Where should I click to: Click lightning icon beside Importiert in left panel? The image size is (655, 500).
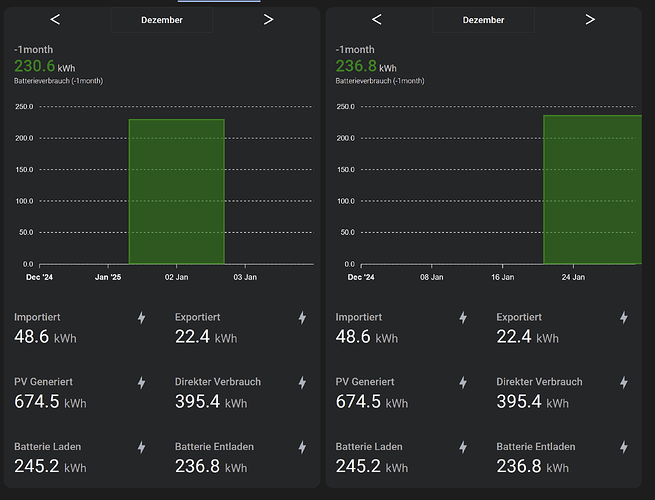141,318
